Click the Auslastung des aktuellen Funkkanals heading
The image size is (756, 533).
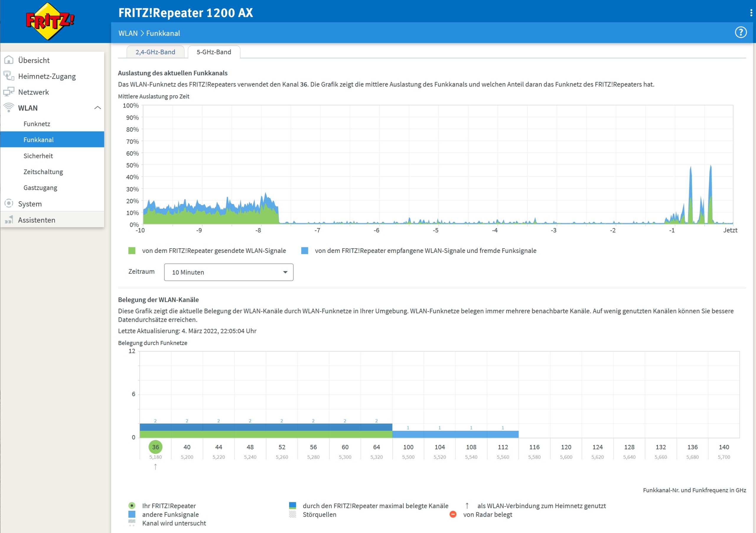172,73
